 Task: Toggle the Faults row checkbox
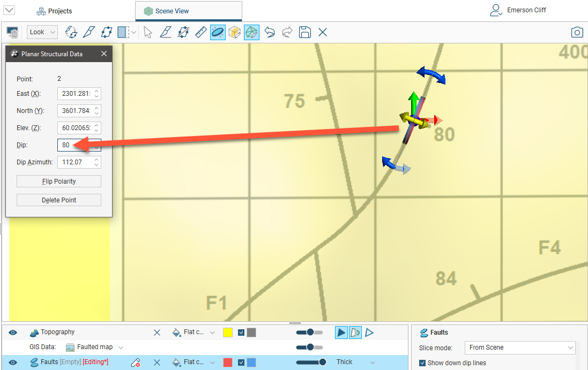pos(241,363)
